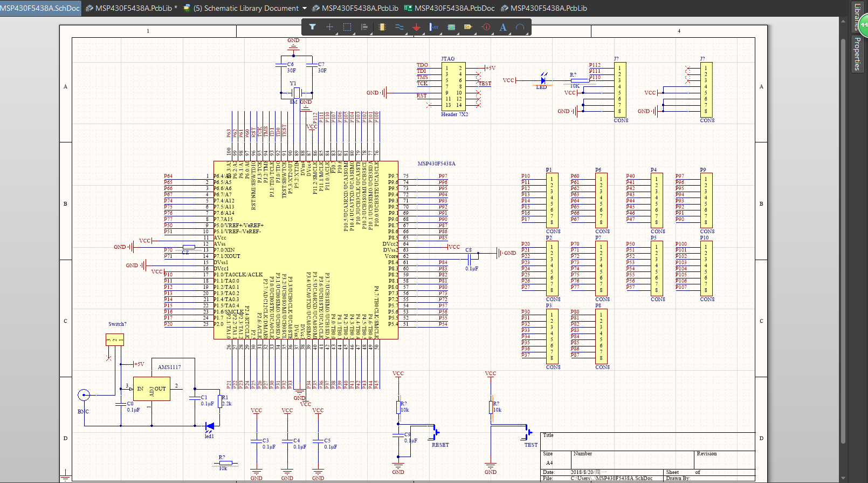Open the Properties side panel
This screenshot has width=868, height=483.
click(857, 53)
